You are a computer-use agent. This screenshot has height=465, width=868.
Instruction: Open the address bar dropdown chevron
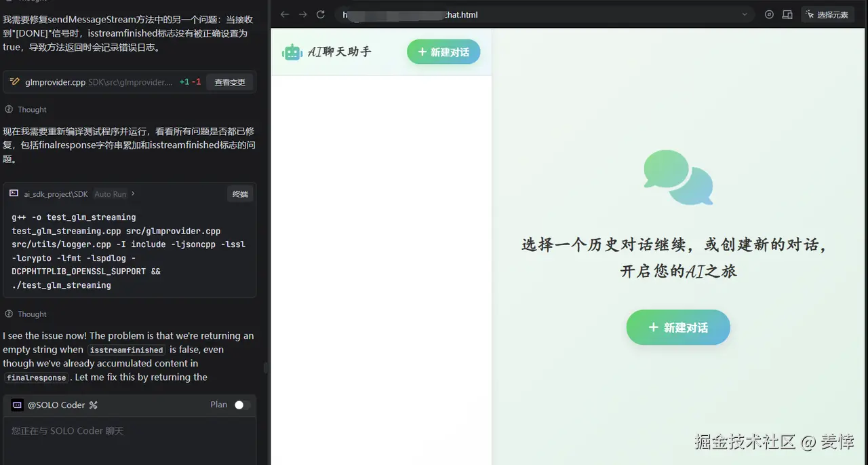(745, 14)
